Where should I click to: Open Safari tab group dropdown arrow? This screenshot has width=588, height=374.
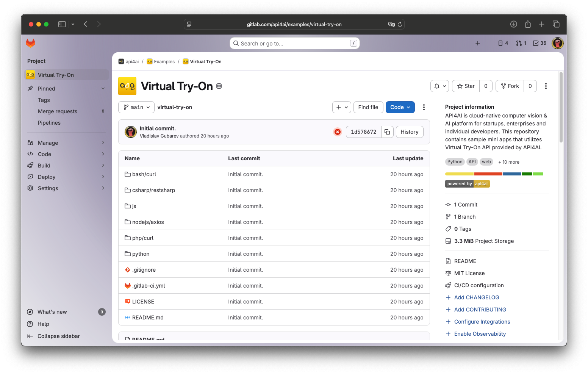pos(73,24)
